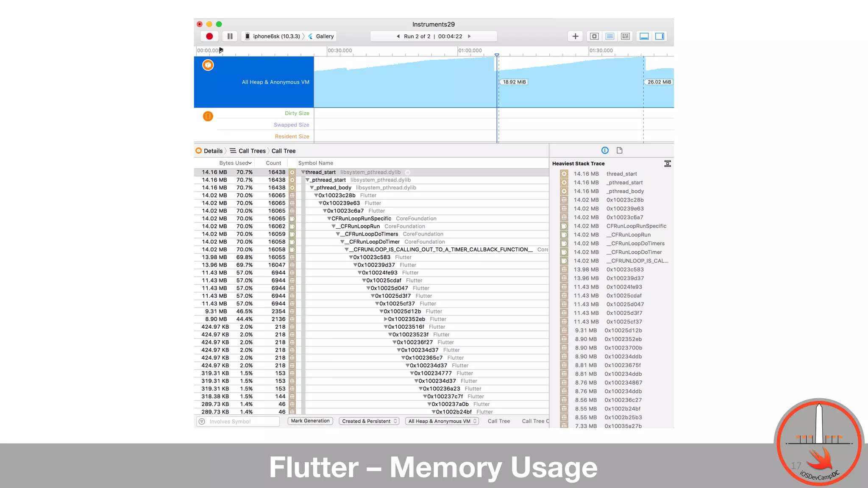Image resolution: width=868 pixels, height=488 pixels.
Task: Click the 18.92 MiB timeline flag
Action: point(514,82)
